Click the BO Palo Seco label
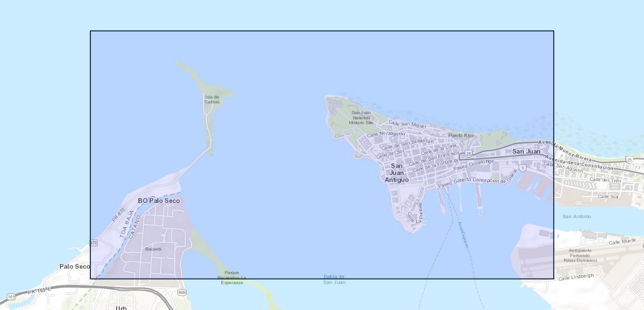 click(x=159, y=200)
